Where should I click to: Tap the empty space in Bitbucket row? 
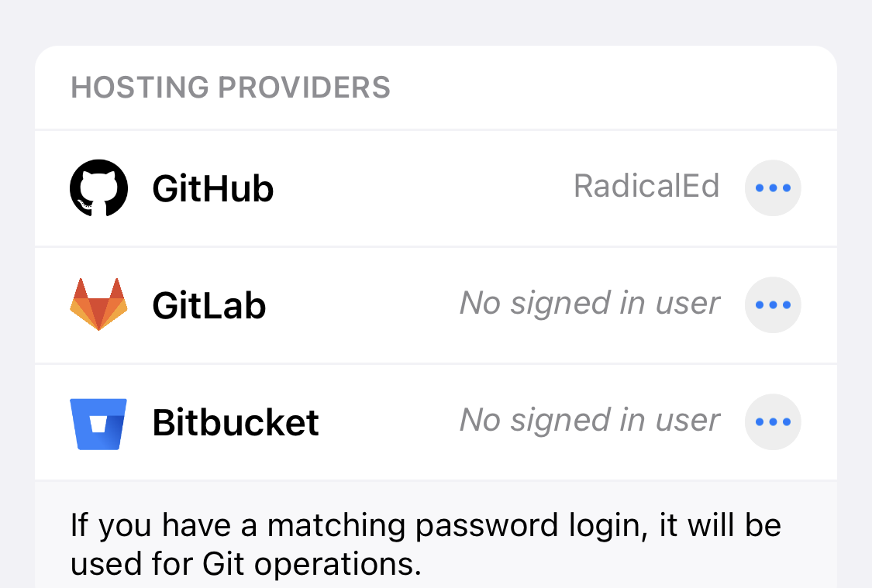(x=389, y=421)
